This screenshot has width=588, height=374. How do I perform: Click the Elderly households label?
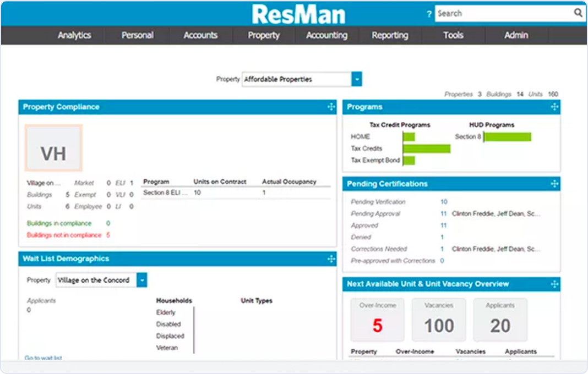click(x=166, y=312)
